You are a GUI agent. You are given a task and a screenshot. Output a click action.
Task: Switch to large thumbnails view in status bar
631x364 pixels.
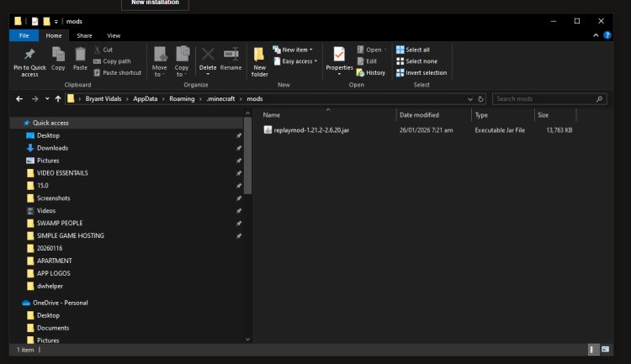point(605,349)
